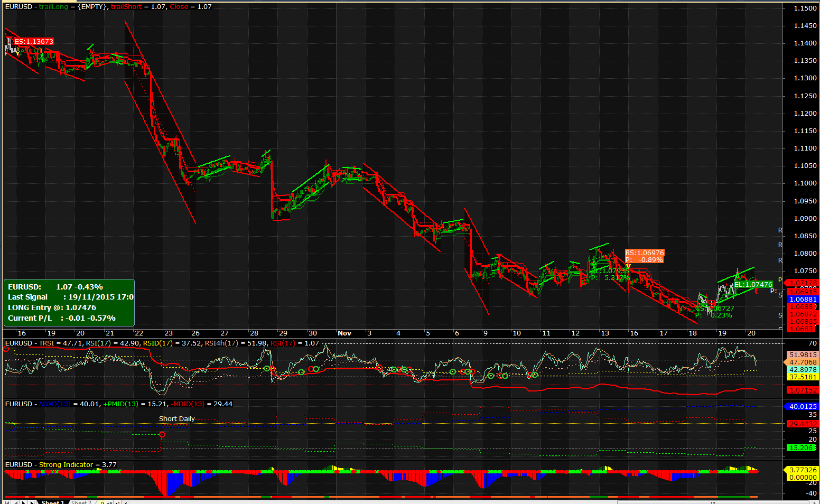Click the '23' date label on time axis

click(x=168, y=333)
